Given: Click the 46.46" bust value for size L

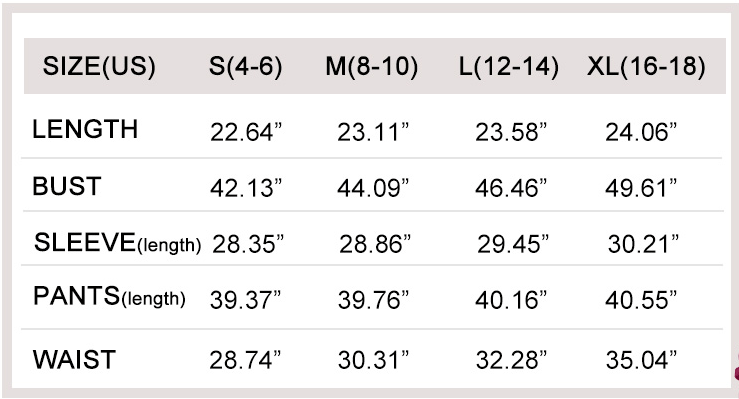Looking at the screenshot, I should 511,188.
